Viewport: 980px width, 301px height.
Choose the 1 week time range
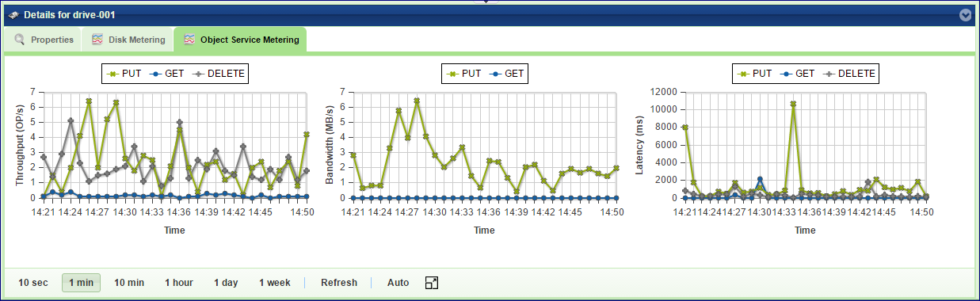[x=275, y=283]
